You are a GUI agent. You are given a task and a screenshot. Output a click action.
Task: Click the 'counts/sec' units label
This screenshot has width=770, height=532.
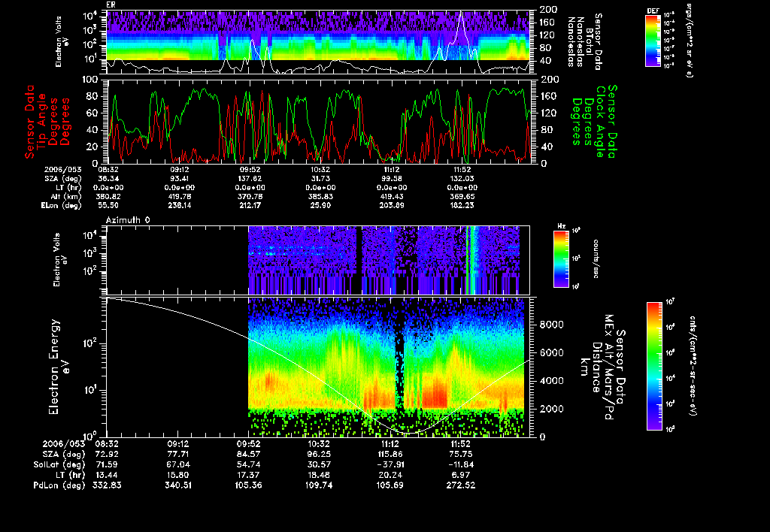pos(596,258)
